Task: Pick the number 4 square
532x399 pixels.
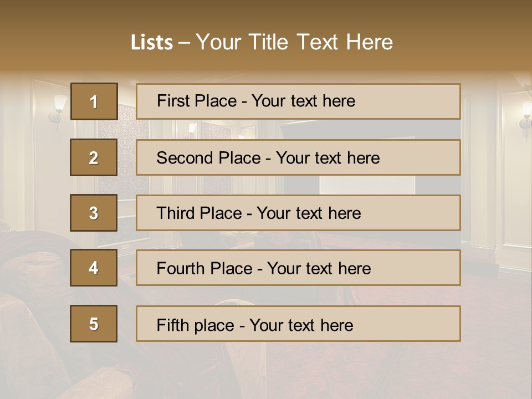Action: tap(94, 268)
